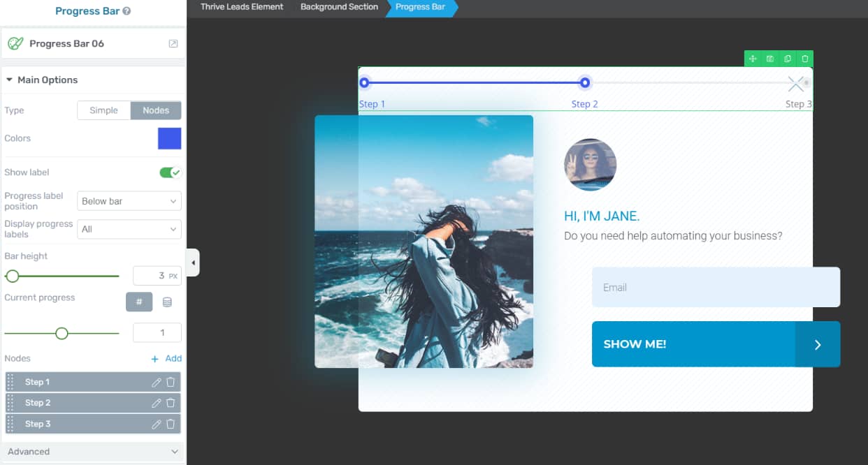Select the round Jane avatar image

(x=590, y=165)
